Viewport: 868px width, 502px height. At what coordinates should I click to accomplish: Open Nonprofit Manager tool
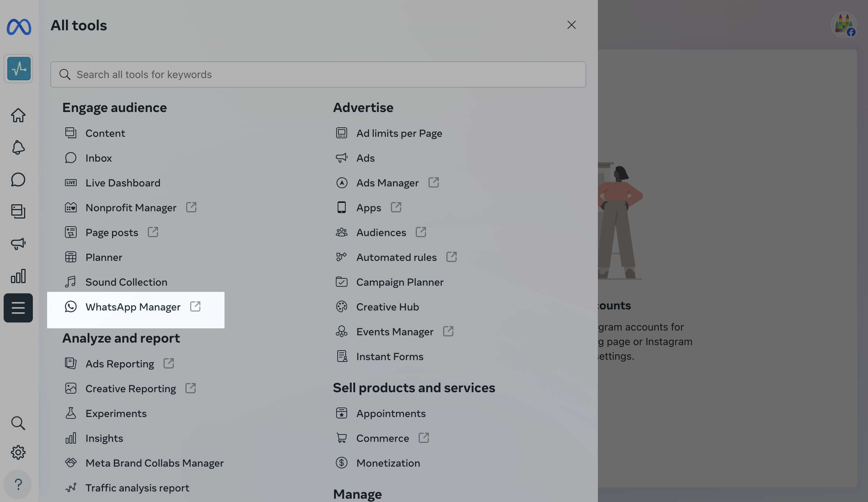pos(131,208)
